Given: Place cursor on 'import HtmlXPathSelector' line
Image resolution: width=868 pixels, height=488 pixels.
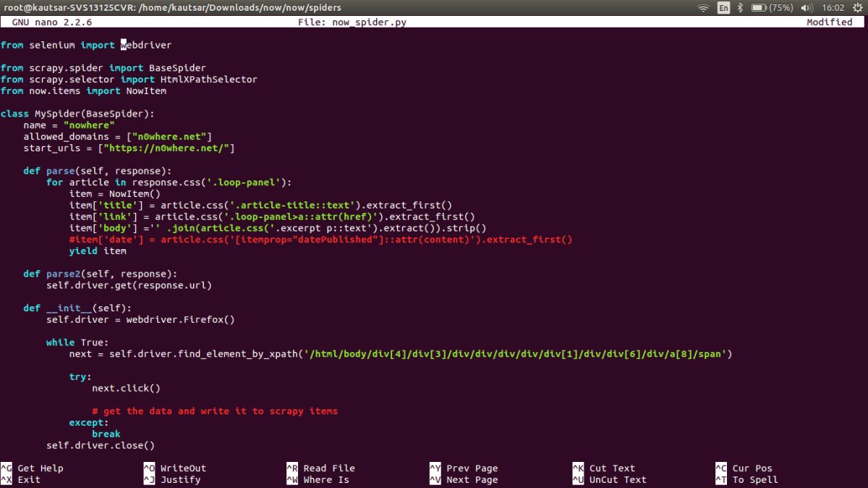Looking at the screenshot, I should tap(129, 80).
